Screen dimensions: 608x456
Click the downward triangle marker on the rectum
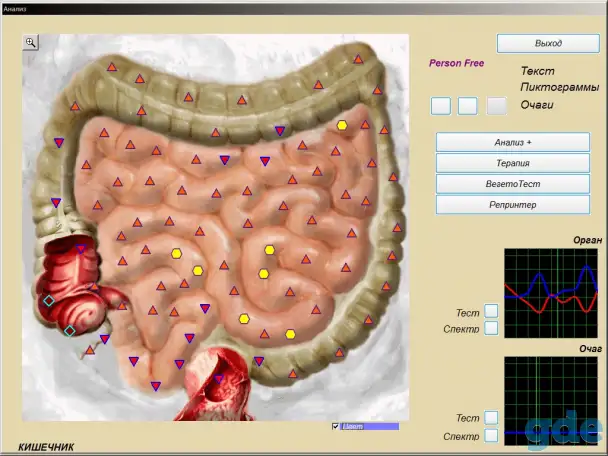(x=219, y=378)
